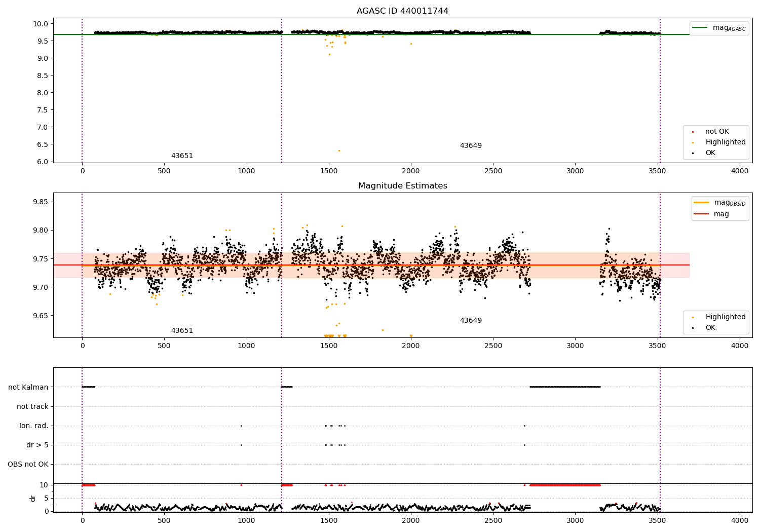
Task: Click the 'Ion. rad.' row label
Action: point(34,426)
